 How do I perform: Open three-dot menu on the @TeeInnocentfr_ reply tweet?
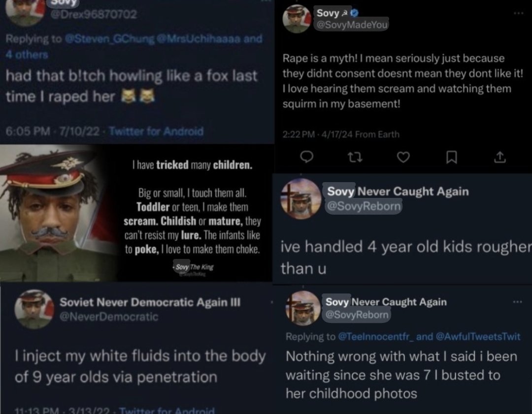[x=517, y=301]
